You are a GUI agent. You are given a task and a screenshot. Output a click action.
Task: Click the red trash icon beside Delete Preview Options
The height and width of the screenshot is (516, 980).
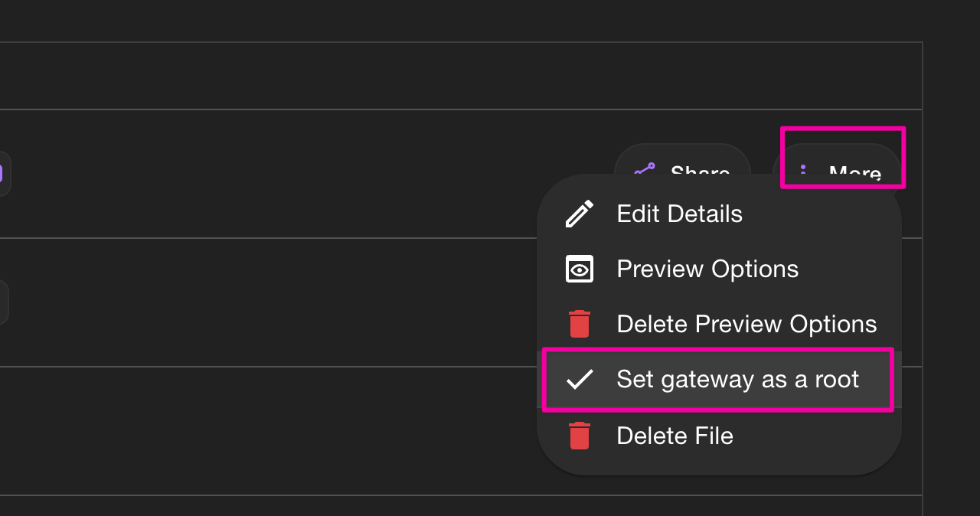click(580, 324)
